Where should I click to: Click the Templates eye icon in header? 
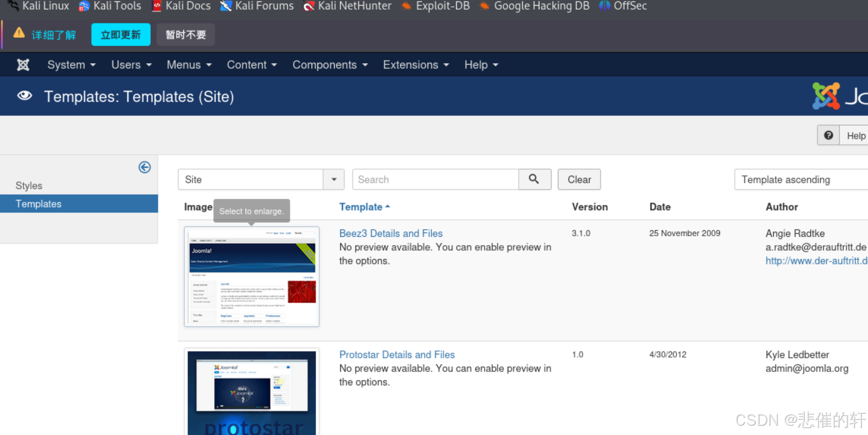[25, 96]
